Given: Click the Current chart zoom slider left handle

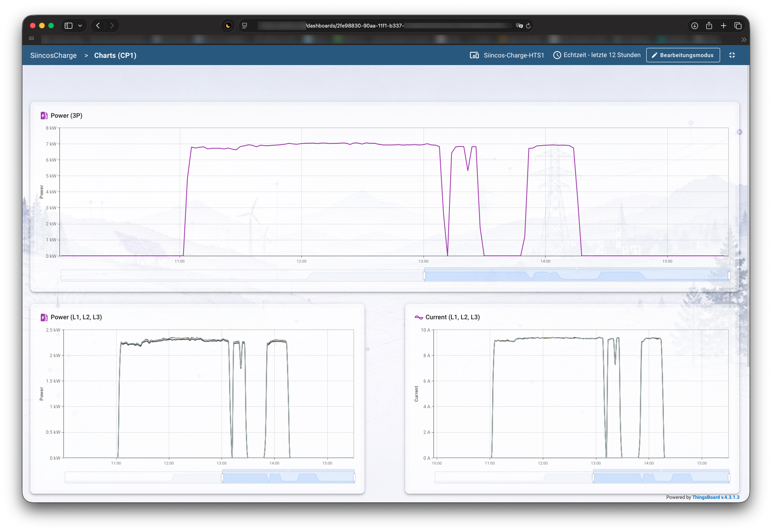Looking at the screenshot, I should coord(593,477).
